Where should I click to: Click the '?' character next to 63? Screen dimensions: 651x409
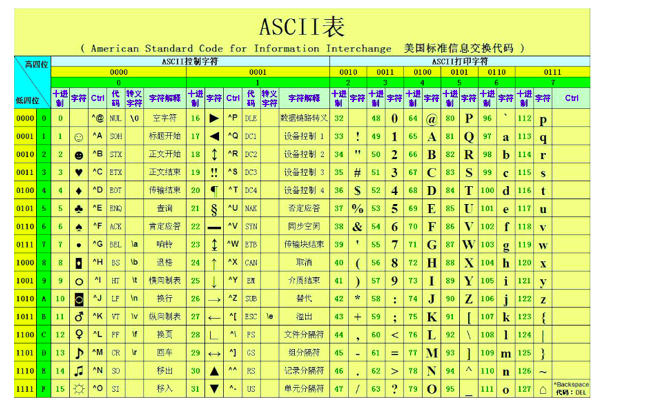pyautogui.click(x=394, y=389)
